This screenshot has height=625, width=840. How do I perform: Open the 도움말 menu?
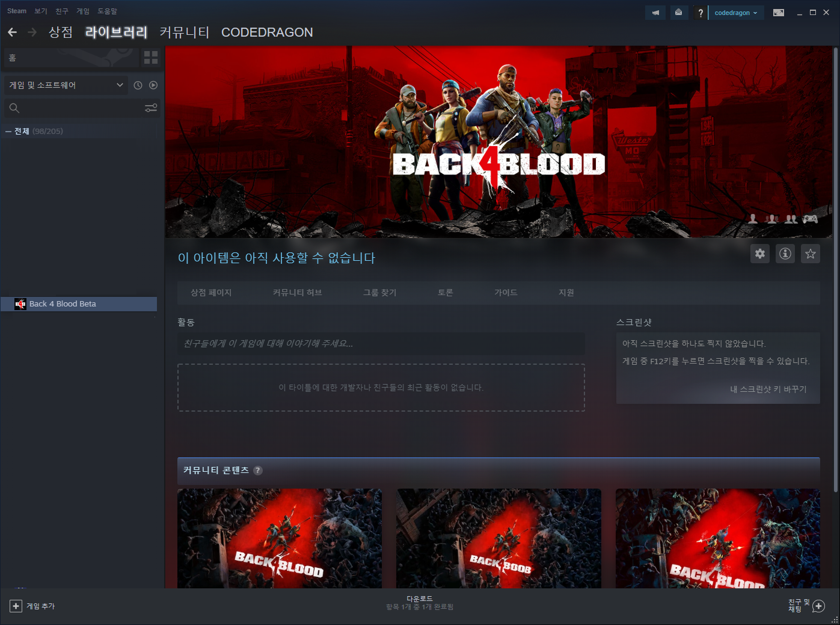pos(108,11)
